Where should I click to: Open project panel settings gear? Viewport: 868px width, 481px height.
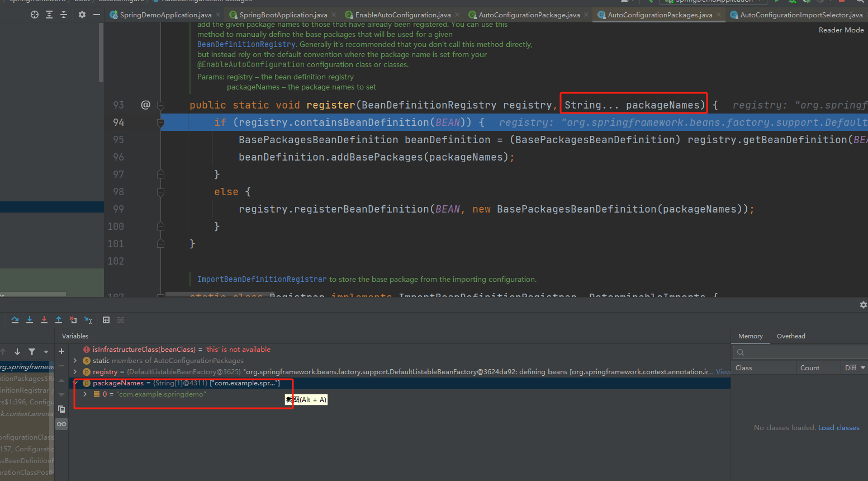(x=82, y=15)
